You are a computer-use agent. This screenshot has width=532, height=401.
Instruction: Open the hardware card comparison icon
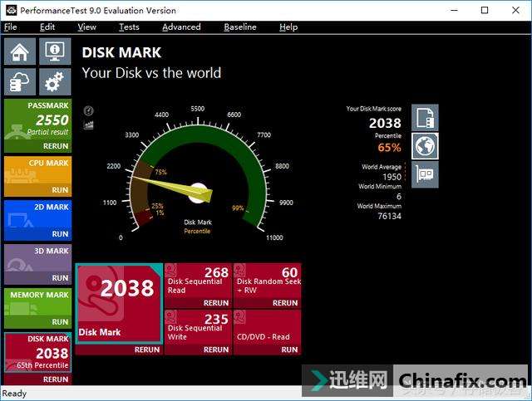425,174
